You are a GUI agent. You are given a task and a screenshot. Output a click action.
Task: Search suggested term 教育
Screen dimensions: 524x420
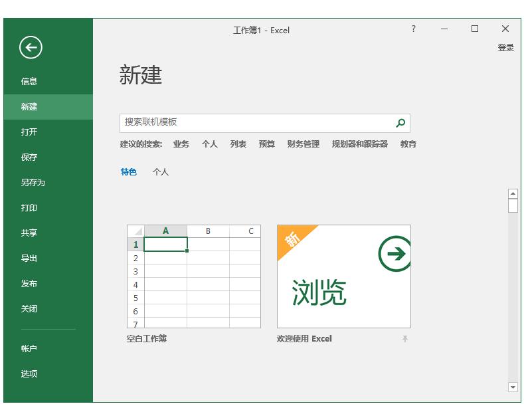[408, 144]
